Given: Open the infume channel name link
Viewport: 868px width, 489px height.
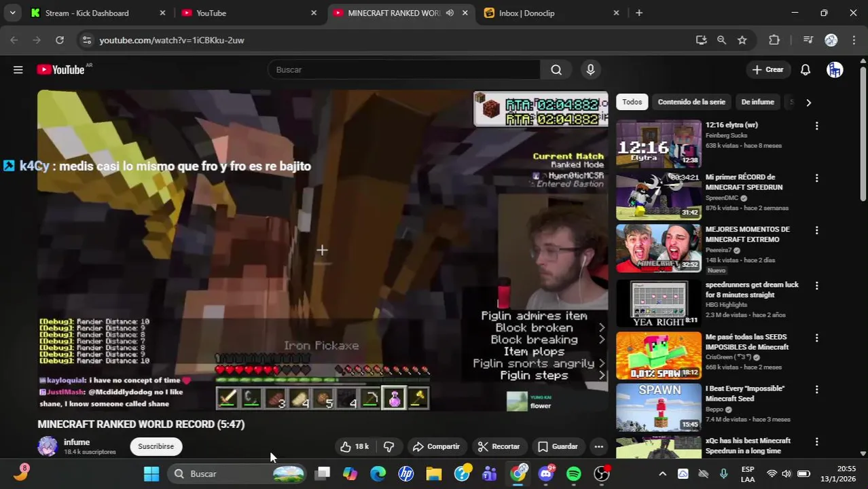Looking at the screenshot, I should (77, 442).
